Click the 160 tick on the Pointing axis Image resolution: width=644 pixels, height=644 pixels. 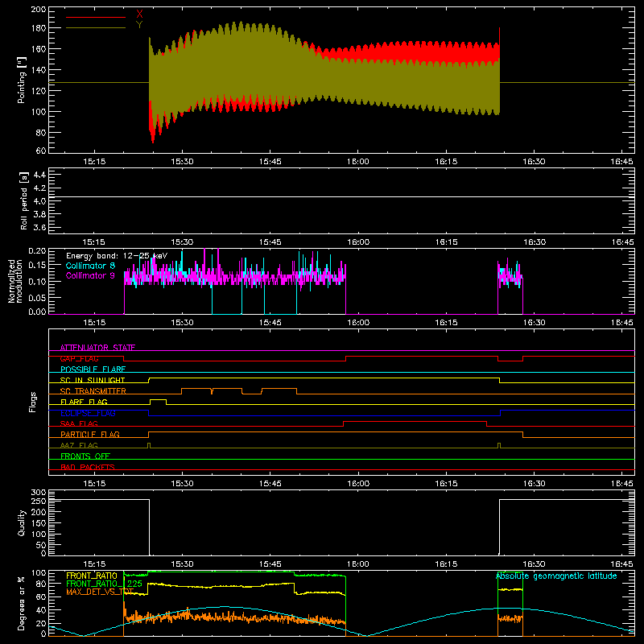39,49
